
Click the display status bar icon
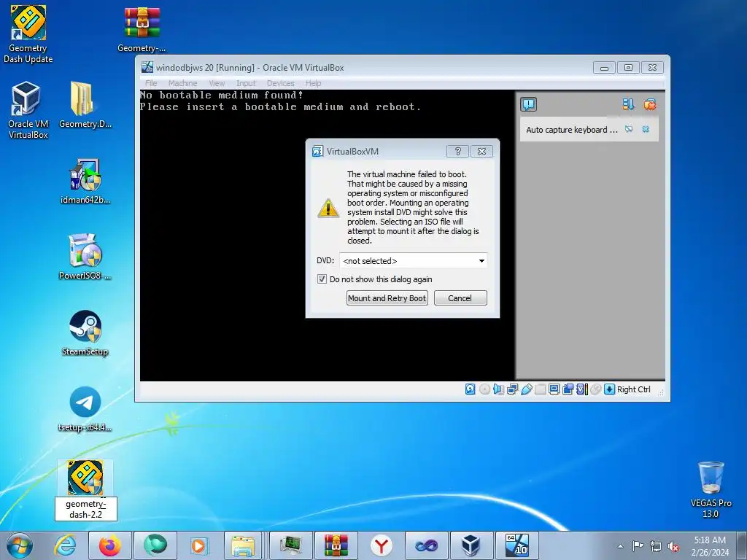pos(554,389)
